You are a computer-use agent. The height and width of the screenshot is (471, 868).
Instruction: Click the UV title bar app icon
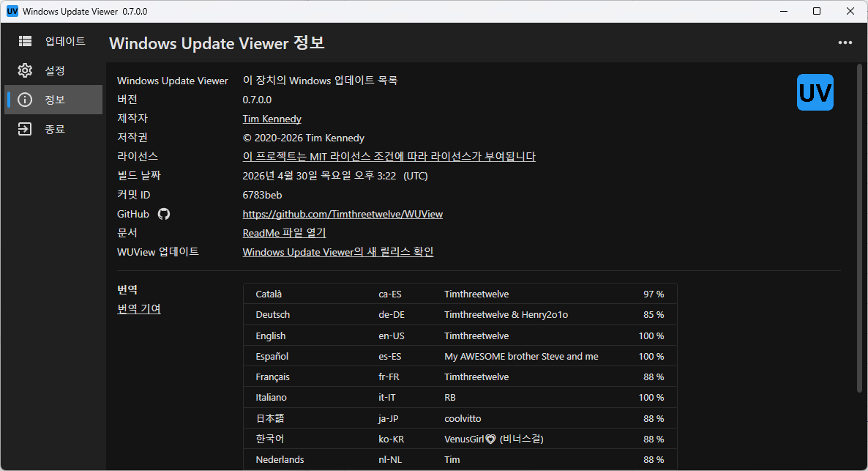pyautogui.click(x=12, y=11)
